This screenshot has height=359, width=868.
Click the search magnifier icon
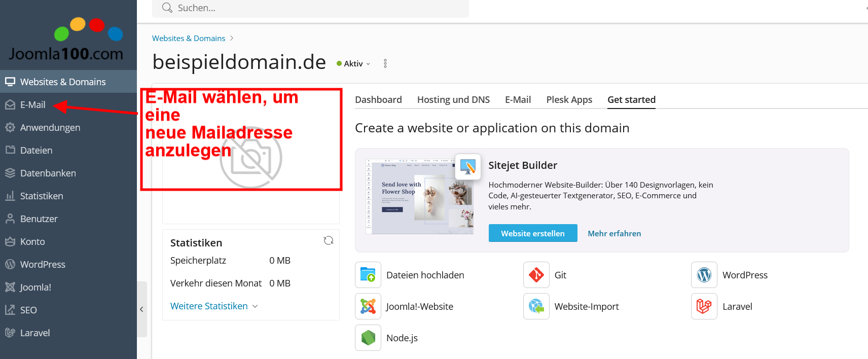[167, 8]
